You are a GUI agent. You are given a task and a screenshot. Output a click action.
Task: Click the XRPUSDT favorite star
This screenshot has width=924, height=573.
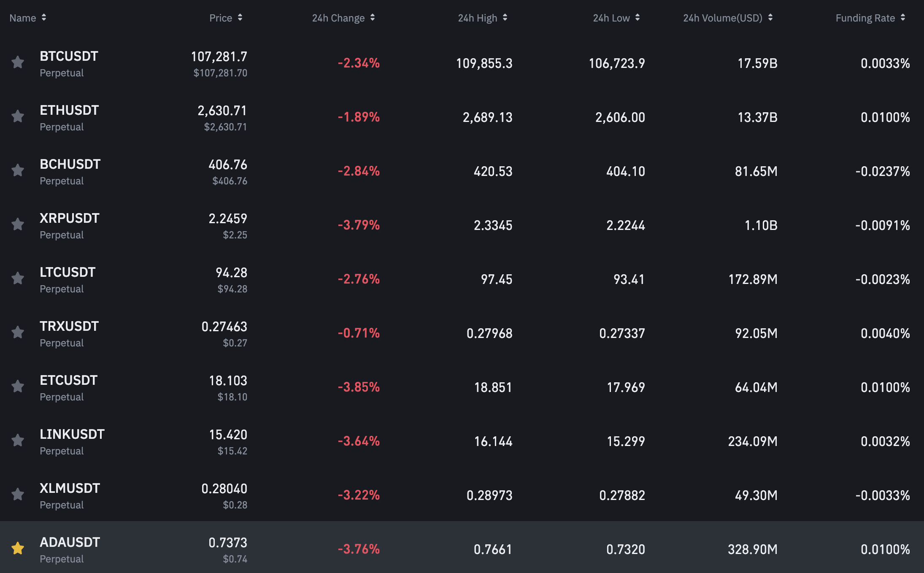[x=18, y=224]
